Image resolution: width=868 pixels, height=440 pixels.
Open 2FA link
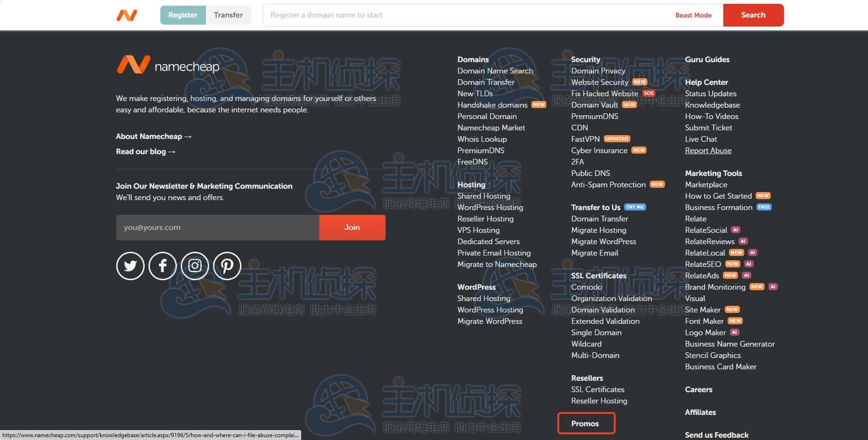coord(578,162)
